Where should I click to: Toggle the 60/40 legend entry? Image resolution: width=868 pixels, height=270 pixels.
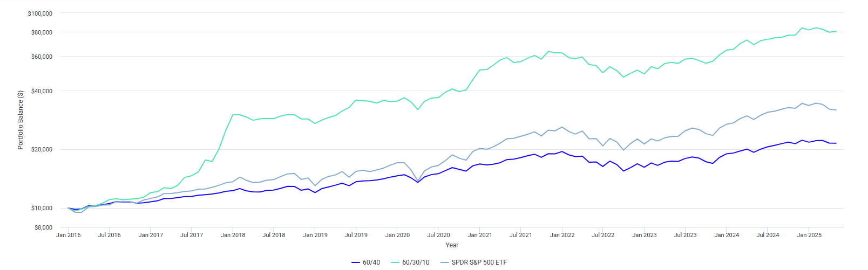(371, 262)
